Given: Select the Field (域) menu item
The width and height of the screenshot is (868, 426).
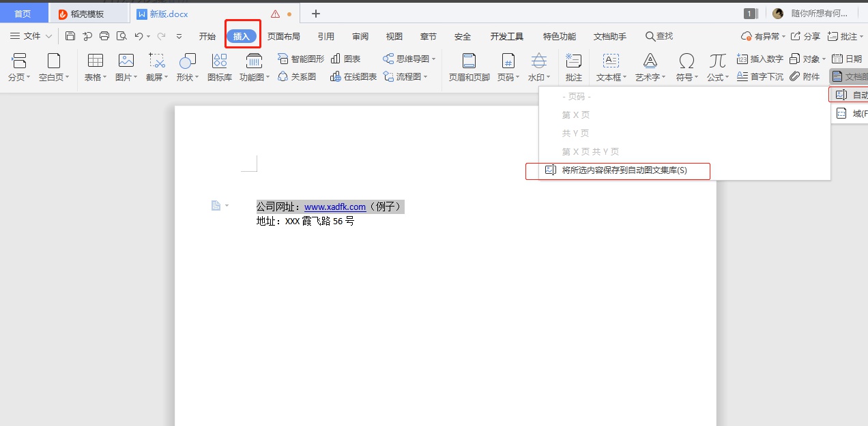Looking at the screenshot, I should (x=850, y=114).
